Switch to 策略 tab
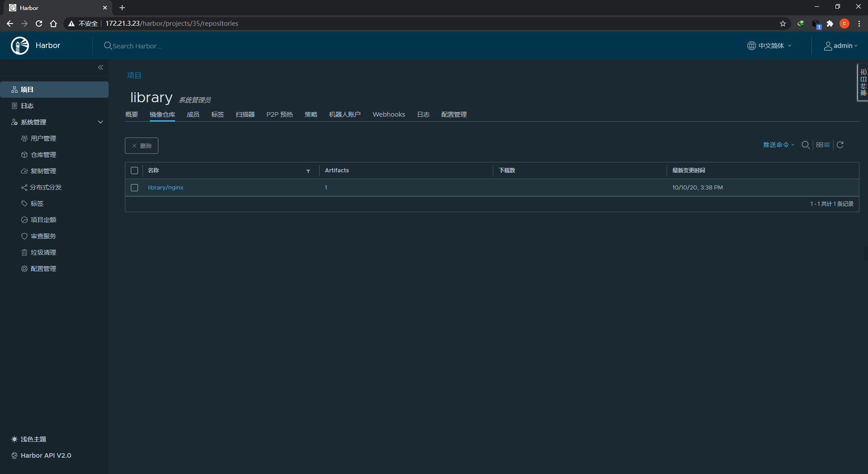Viewport: 868px width, 474px height. point(311,114)
